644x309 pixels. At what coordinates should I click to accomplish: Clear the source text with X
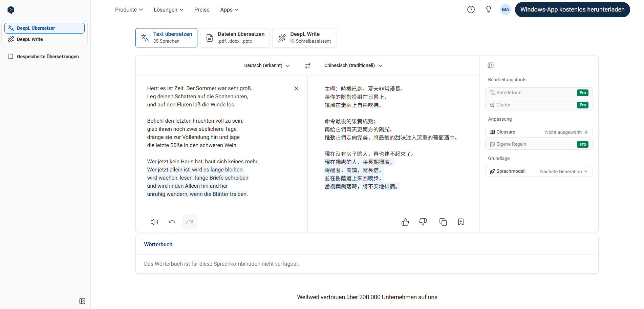click(296, 88)
